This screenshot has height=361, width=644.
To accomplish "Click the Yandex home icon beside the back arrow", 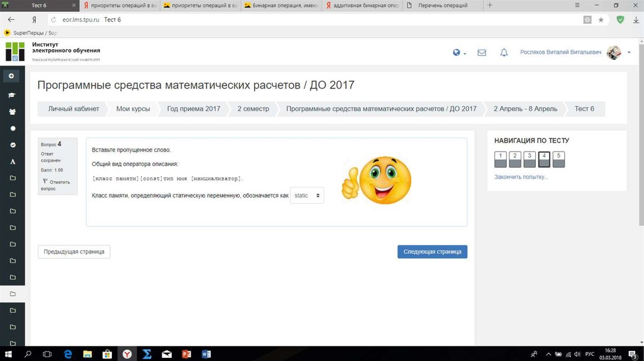I will point(34,19).
